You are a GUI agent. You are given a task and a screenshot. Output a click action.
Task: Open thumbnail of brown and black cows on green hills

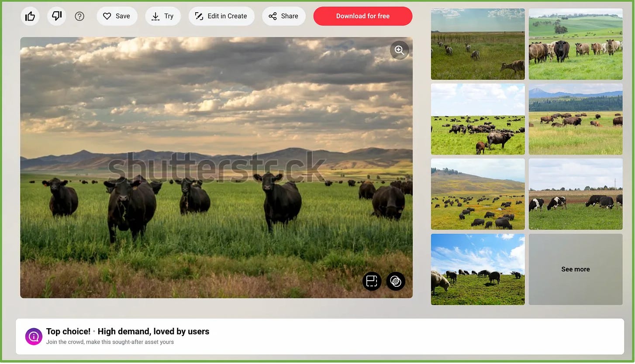pos(576,44)
